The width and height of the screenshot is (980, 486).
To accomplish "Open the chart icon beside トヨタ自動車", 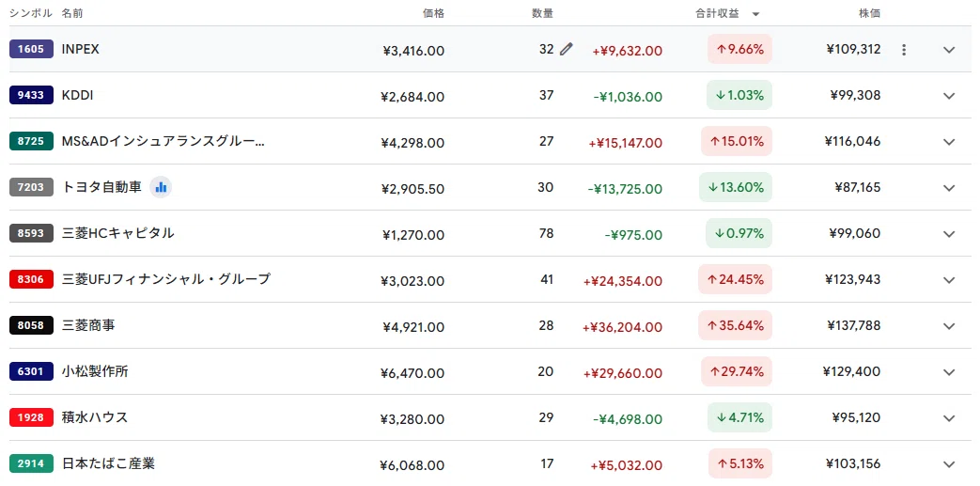I will (162, 187).
